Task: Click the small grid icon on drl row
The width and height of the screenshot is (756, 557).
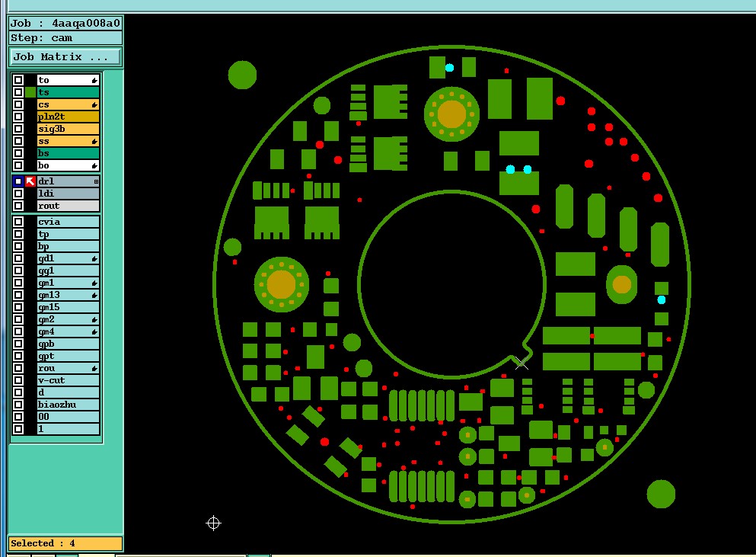Action: coord(96,181)
